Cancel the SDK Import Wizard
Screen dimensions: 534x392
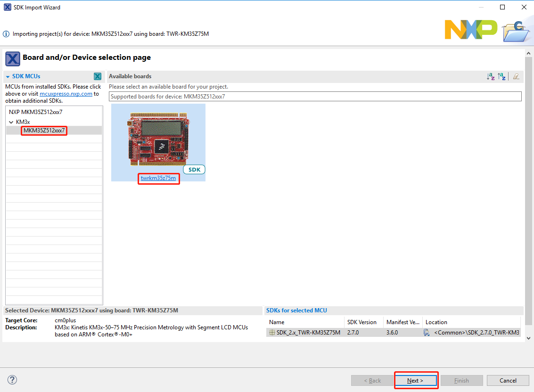coord(508,380)
